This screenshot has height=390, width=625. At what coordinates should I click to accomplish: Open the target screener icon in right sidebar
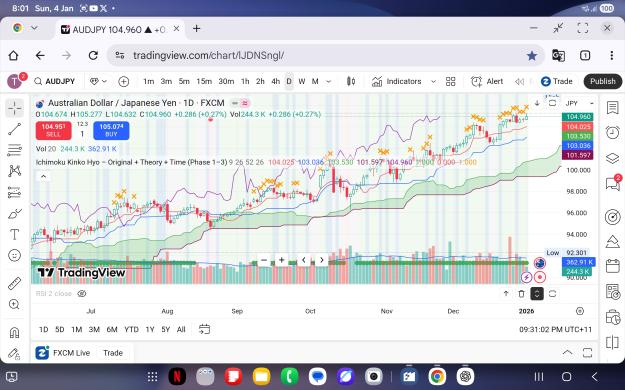click(613, 217)
